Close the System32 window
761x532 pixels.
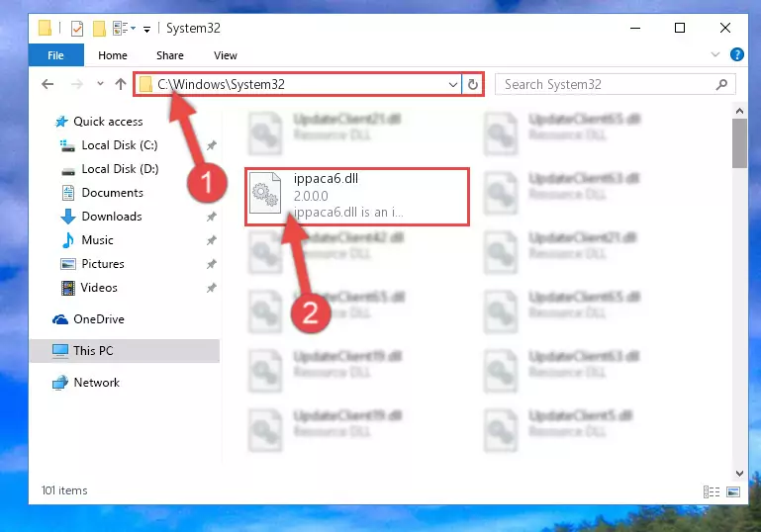[725, 28]
